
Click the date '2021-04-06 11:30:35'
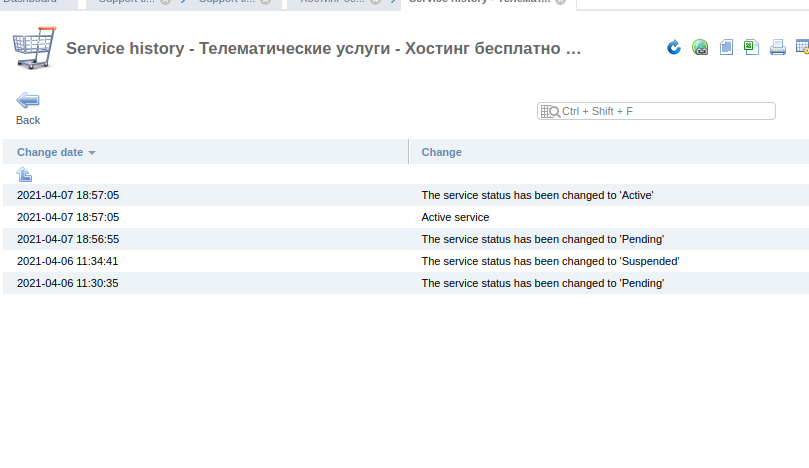click(x=68, y=283)
